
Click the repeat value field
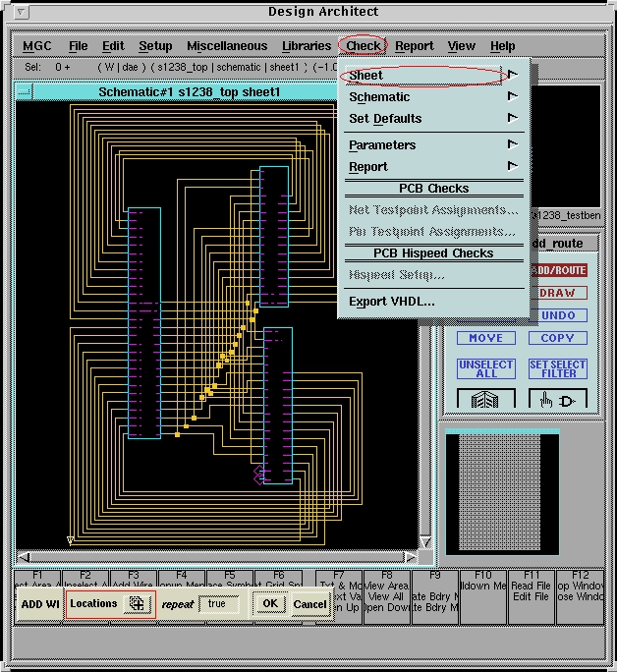[x=218, y=604]
